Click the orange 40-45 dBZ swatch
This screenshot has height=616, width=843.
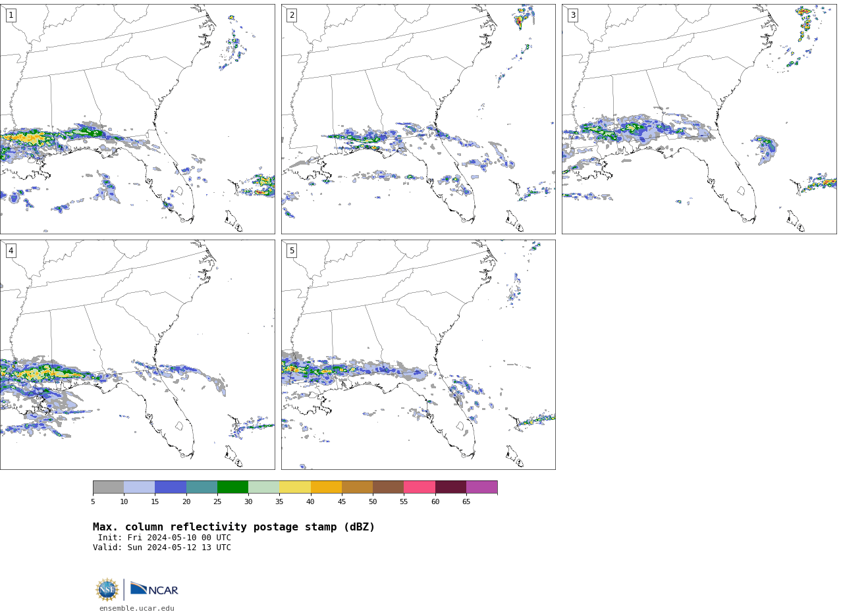pos(326,487)
